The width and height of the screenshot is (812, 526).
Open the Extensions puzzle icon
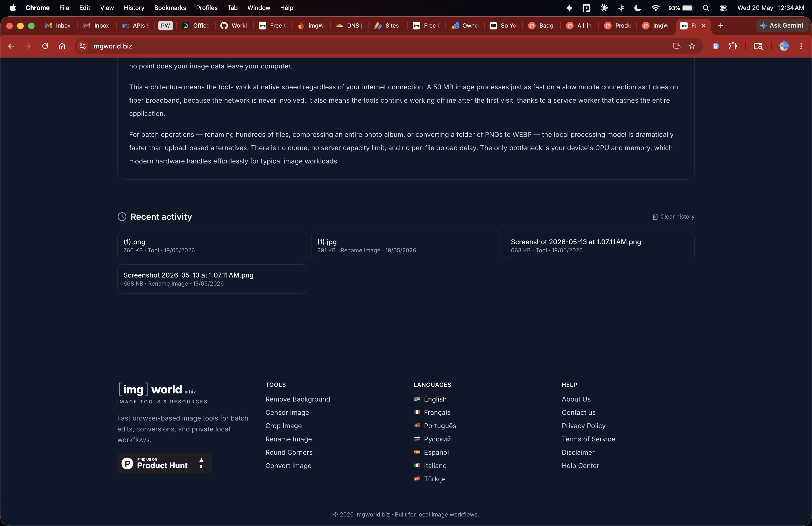[733, 46]
